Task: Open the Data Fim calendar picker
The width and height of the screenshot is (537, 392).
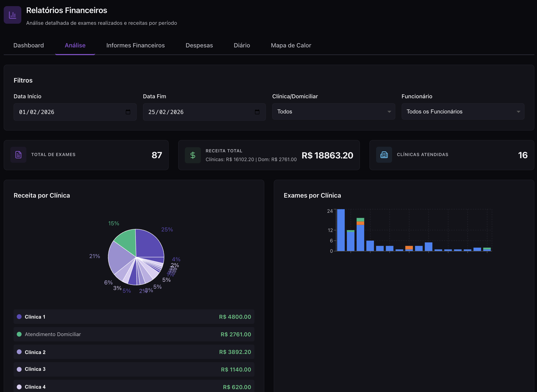Action: (257, 112)
